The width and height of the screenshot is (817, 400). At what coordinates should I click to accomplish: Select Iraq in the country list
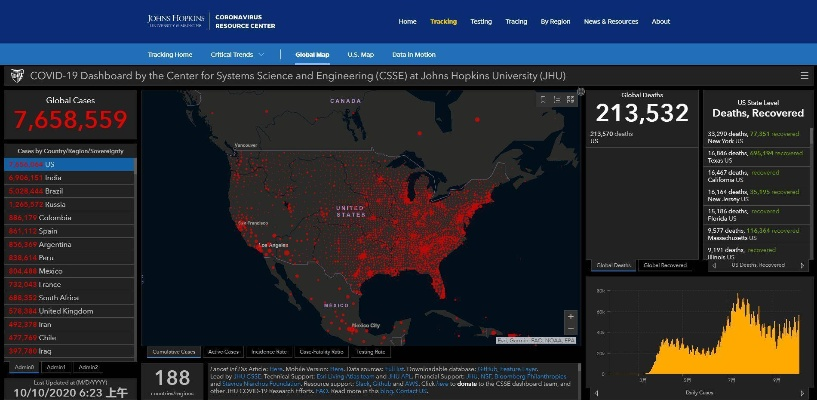(x=69, y=352)
